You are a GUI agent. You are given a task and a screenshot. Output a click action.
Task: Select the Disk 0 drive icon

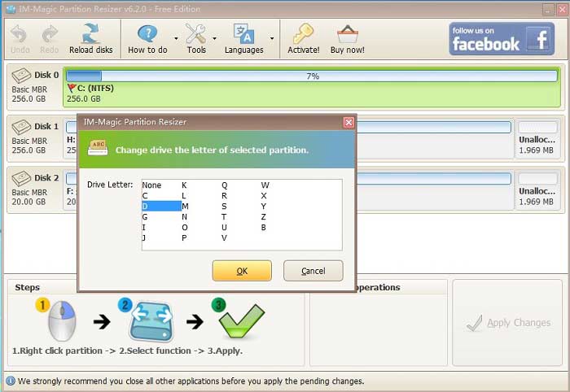click(21, 76)
